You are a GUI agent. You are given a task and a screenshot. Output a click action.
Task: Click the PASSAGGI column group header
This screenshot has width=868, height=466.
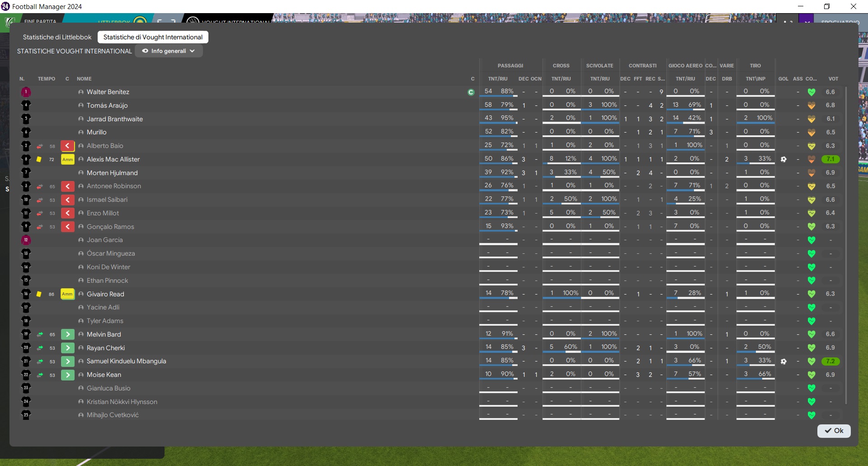coord(510,66)
